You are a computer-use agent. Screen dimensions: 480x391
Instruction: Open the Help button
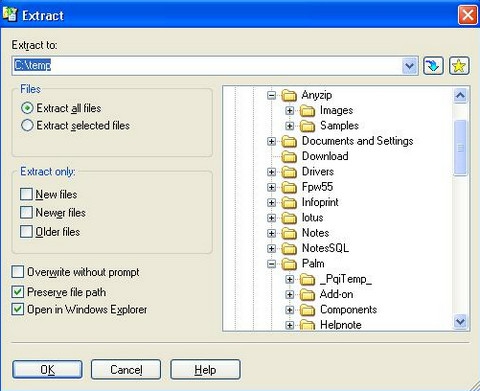point(205,369)
